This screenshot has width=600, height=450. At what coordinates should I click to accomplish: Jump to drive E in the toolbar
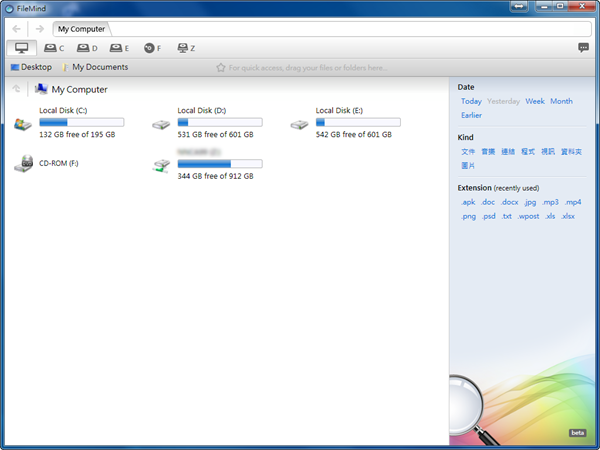coord(119,48)
